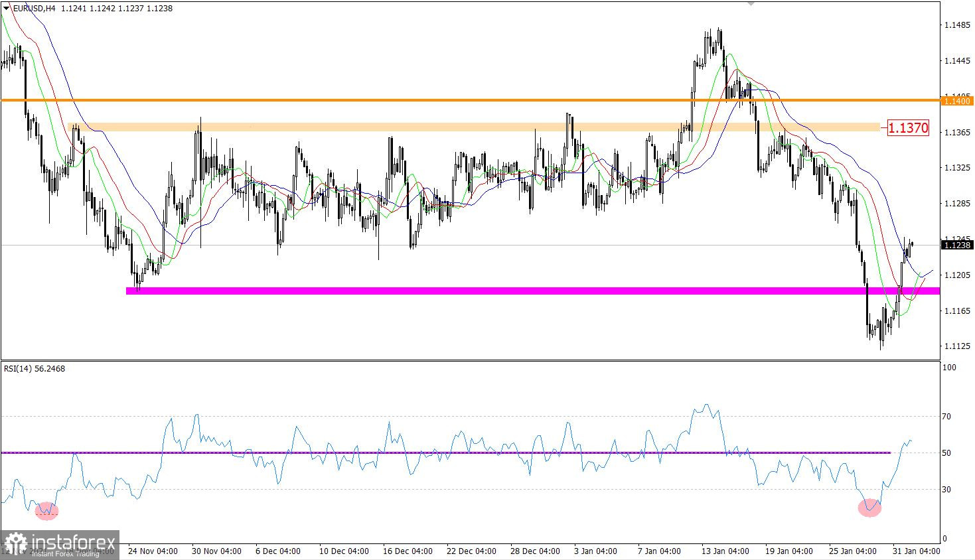Click the chart shift triangle on the top edge
The height and width of the screenshot is (560, 975).
click(x=751, y=4)
